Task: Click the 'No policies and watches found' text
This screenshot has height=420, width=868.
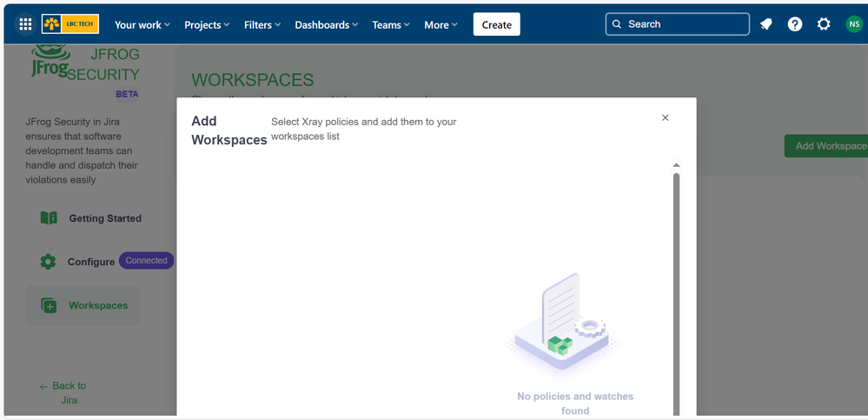Action: (575, 403)
